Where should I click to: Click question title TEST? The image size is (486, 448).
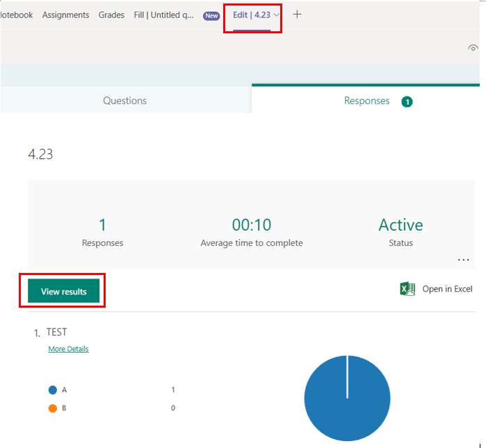56,332
